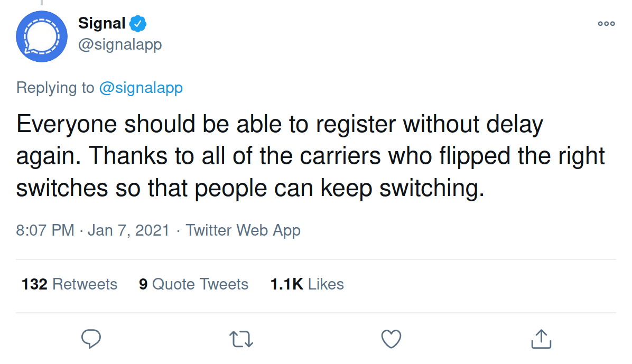
Task: Like the tweet with the heart icon
Action: (392, 339)
